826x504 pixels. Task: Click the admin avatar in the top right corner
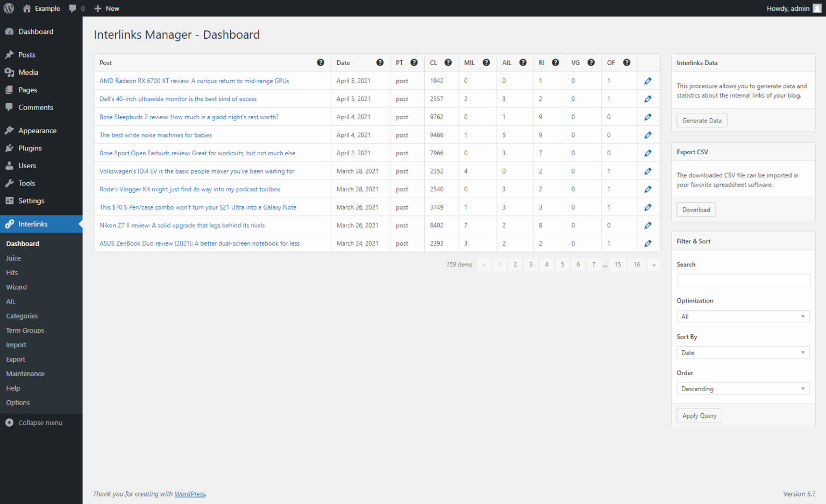pos(816,8)
